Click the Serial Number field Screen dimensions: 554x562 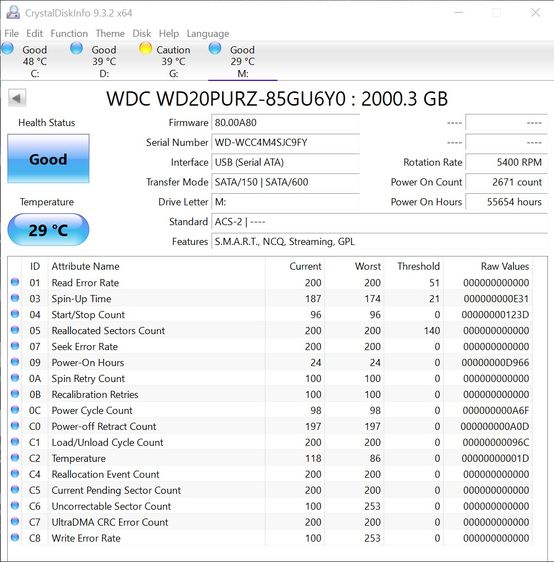point(286,143)
